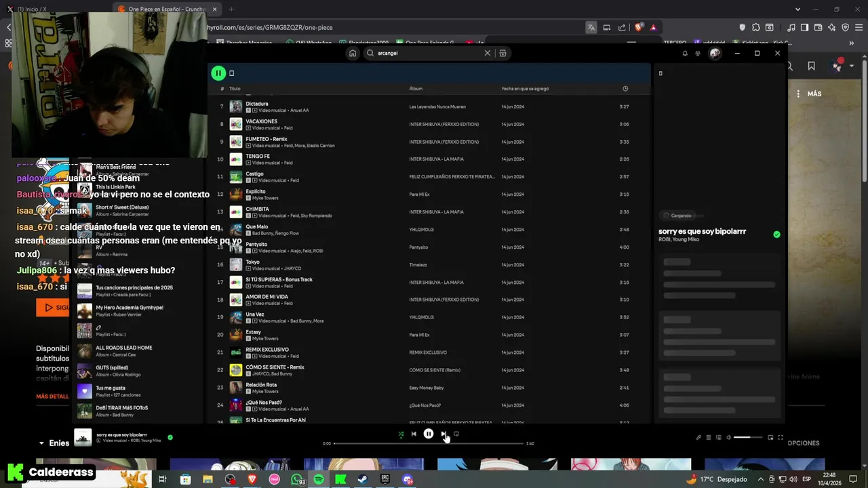The image size is (868, 488).
Task: Sort by 'Fecha en que se agregó' header
Action: [x=526, y=89]
